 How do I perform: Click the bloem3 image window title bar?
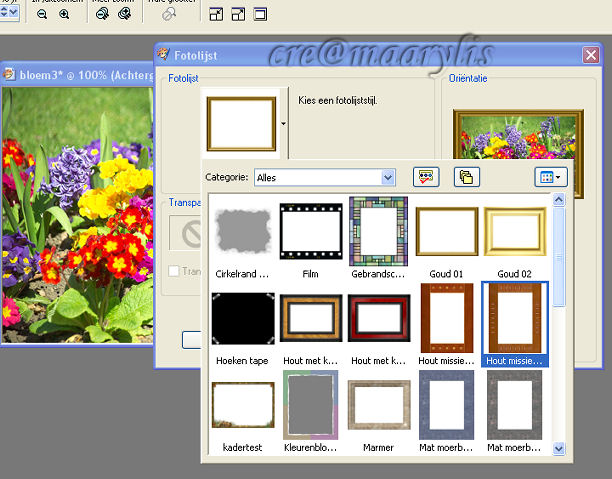pos(77,75)
